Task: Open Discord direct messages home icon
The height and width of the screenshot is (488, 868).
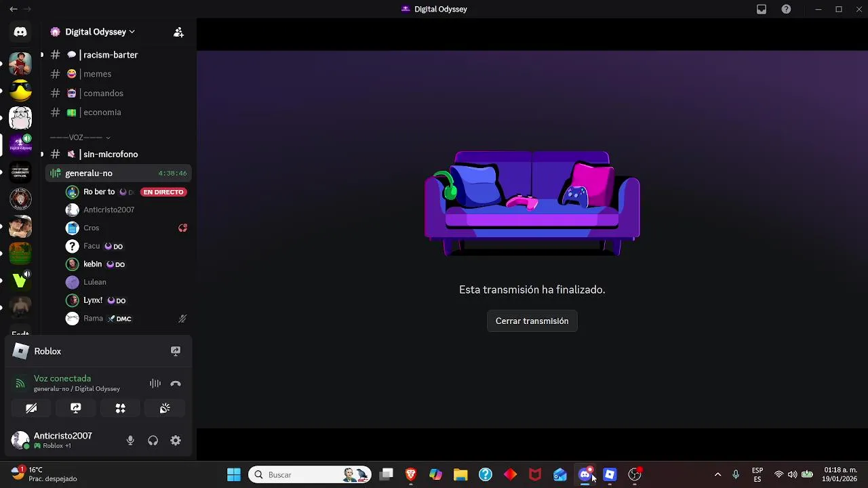Action: point(20,32)
